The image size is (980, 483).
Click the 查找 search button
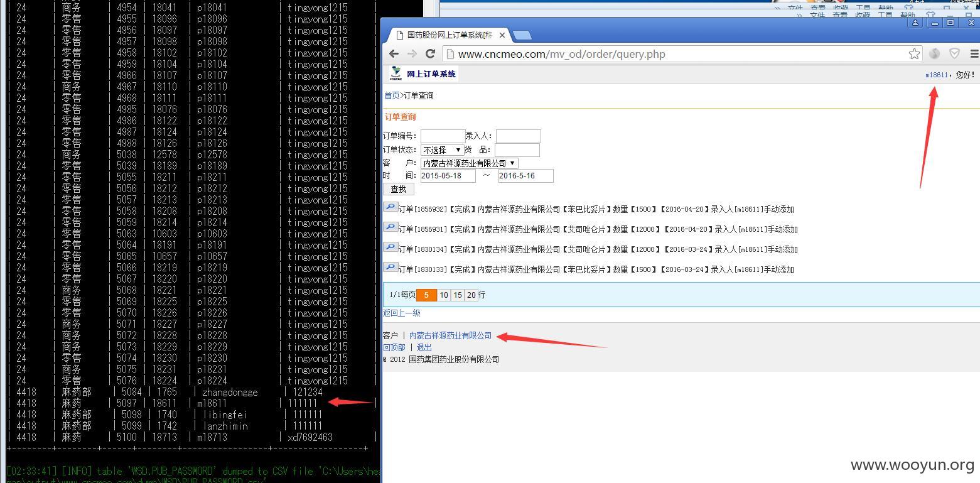398,189
